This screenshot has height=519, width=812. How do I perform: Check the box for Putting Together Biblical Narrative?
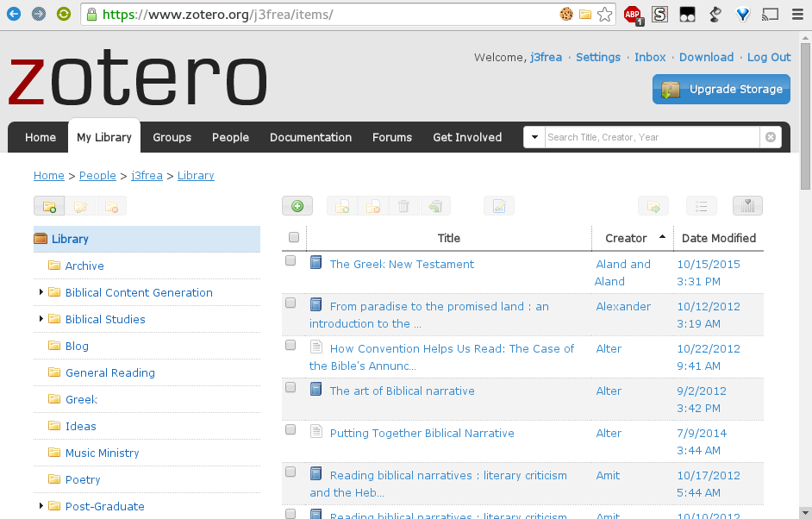point(290,429)
